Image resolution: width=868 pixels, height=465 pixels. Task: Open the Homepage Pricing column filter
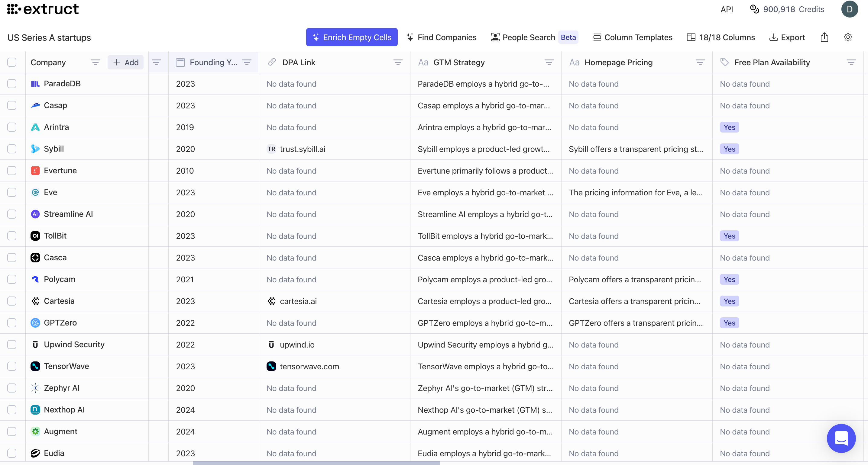[700, 62]
